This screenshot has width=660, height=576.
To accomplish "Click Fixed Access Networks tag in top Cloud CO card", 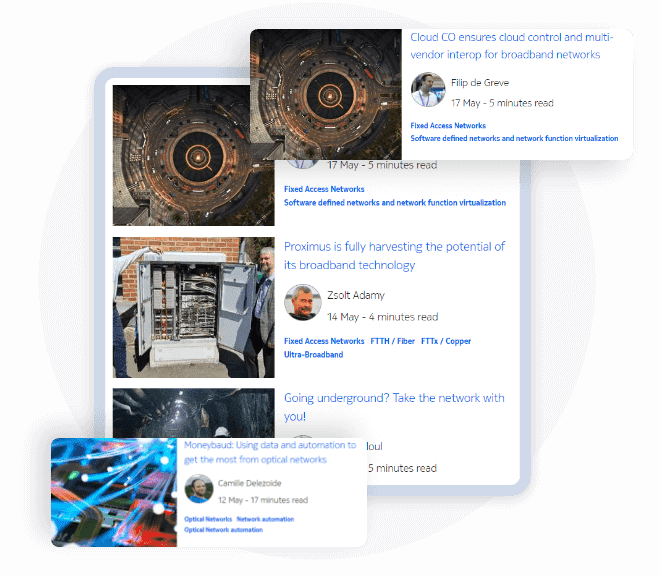I will pos(448,126).
